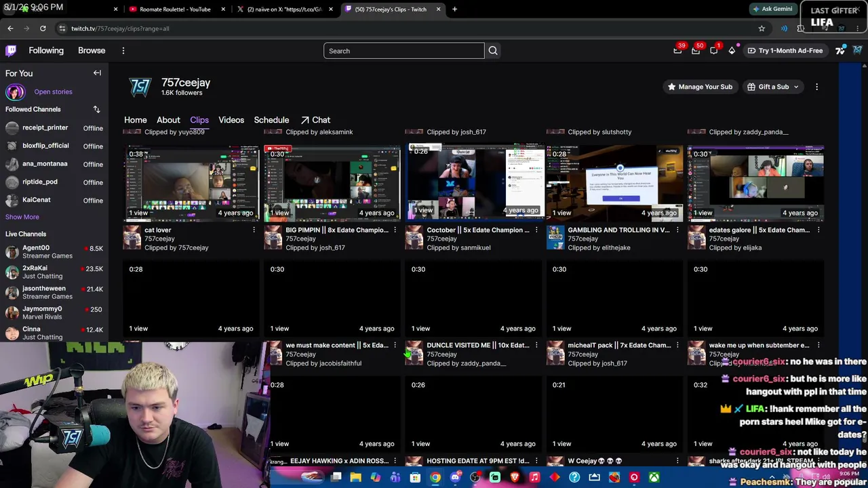Switch to the Home channel tab
Screen dimensions: 868x488
coord(136,120)
